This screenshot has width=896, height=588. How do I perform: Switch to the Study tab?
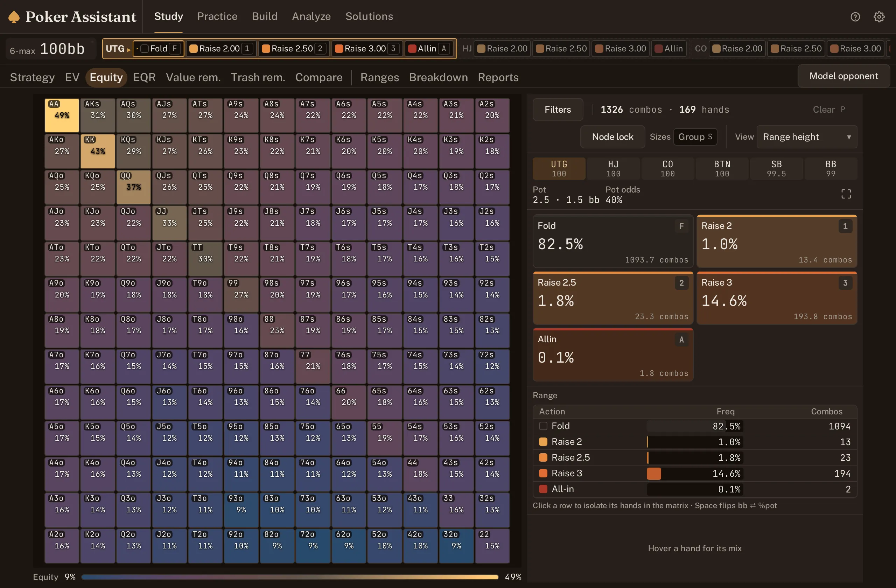point(168,16)
